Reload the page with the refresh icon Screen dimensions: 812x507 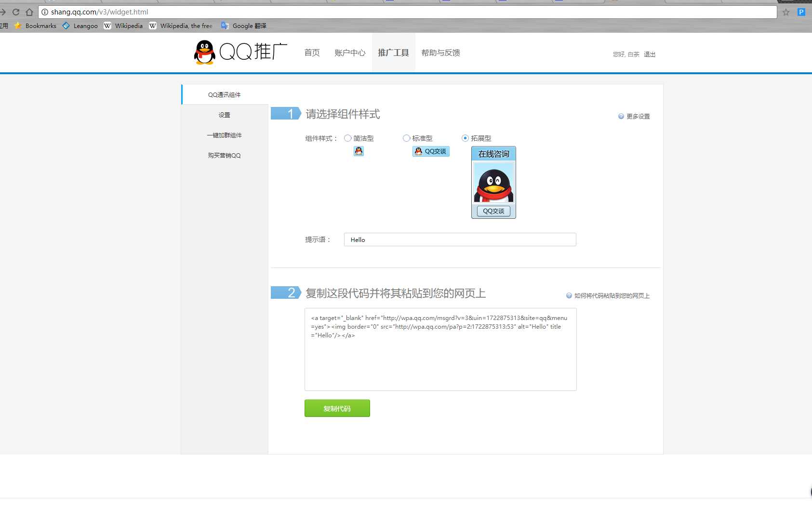[16, 12]
